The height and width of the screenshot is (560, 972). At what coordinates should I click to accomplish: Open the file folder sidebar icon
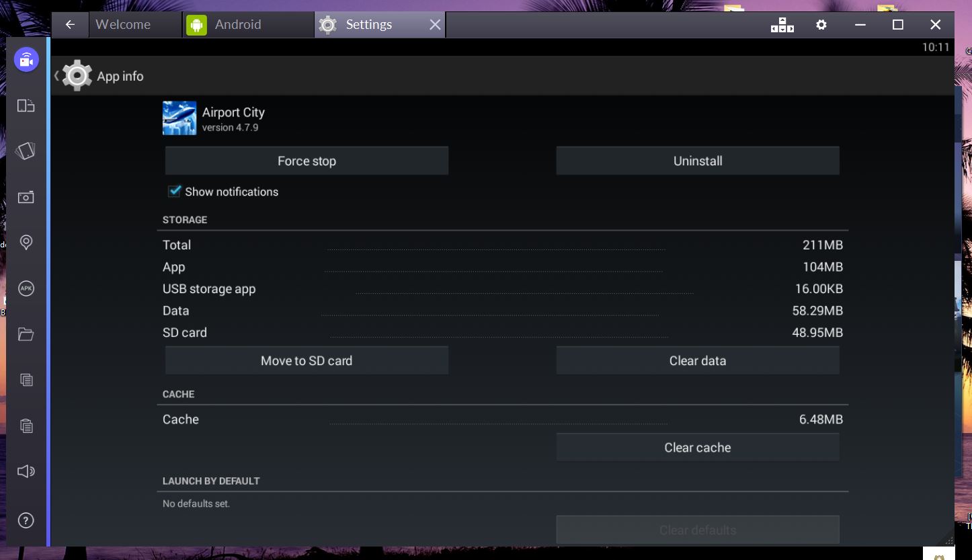pyautogui.click(x=26, y=334)
